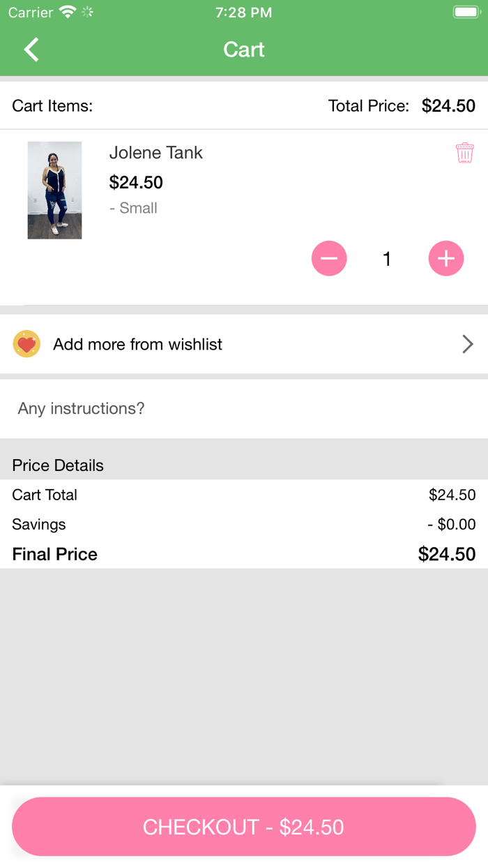Tap the Small size label to change size

(x=133, y=207)
